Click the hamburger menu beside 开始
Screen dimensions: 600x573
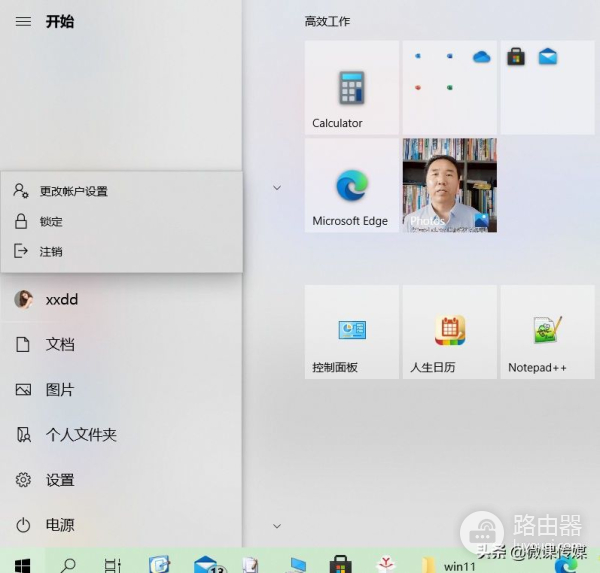point(23,21)
